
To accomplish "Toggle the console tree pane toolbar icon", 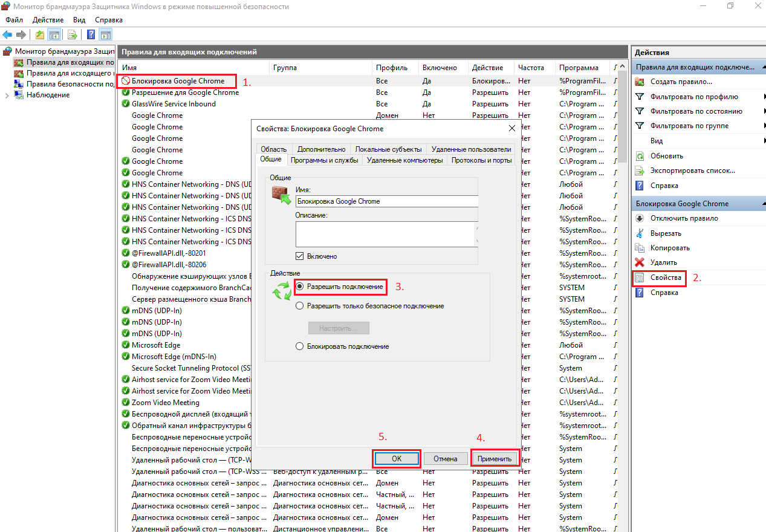I will point(54,34).
